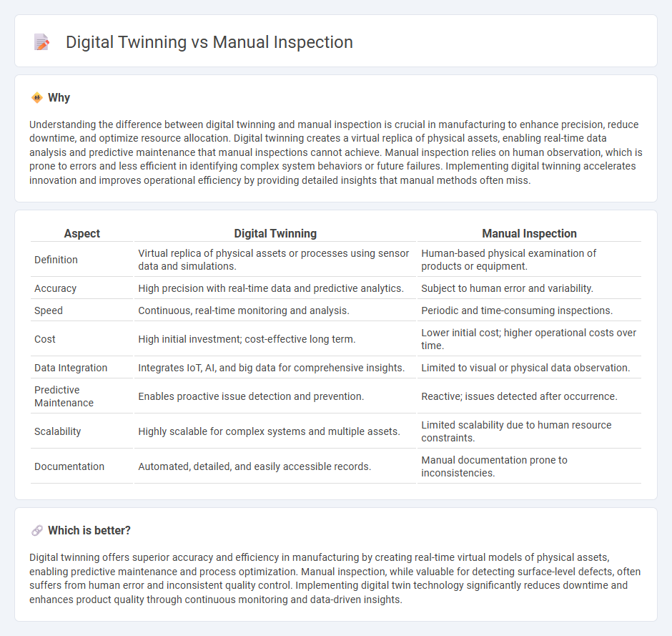
Task: Click the Aspect column header
Action: click(82, 233)
